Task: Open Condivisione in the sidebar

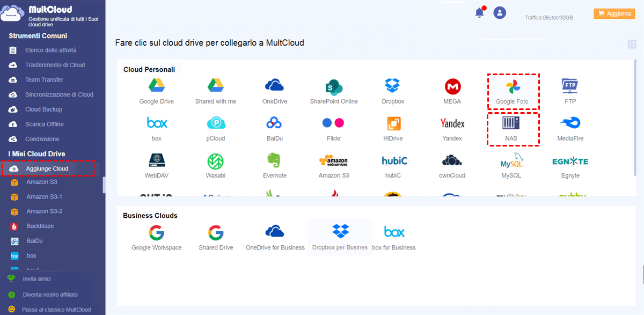Action: pos(42,139)
